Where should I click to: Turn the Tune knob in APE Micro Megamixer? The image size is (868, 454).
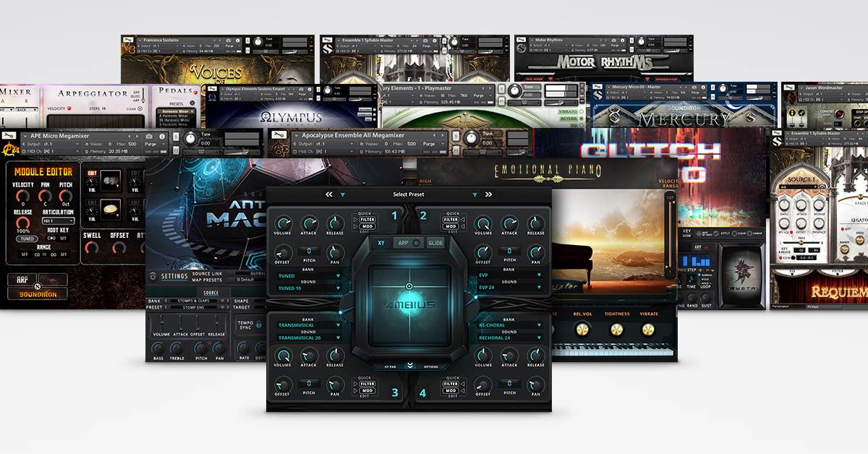[190, 139]
